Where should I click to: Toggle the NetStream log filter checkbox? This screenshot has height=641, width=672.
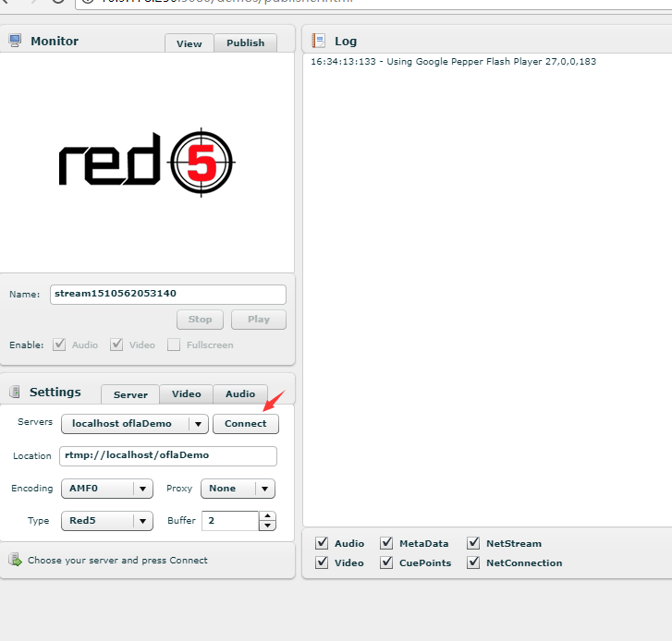coord(473,543)
